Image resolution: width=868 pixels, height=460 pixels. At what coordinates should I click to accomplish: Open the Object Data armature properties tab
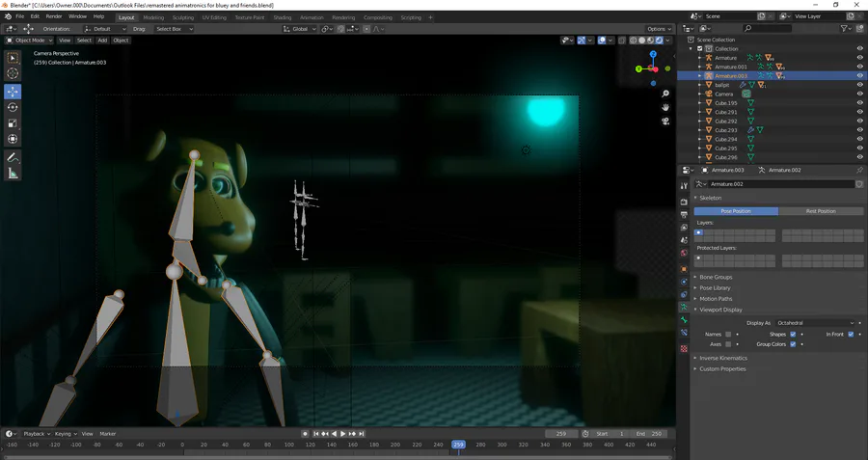coord(684,307)
